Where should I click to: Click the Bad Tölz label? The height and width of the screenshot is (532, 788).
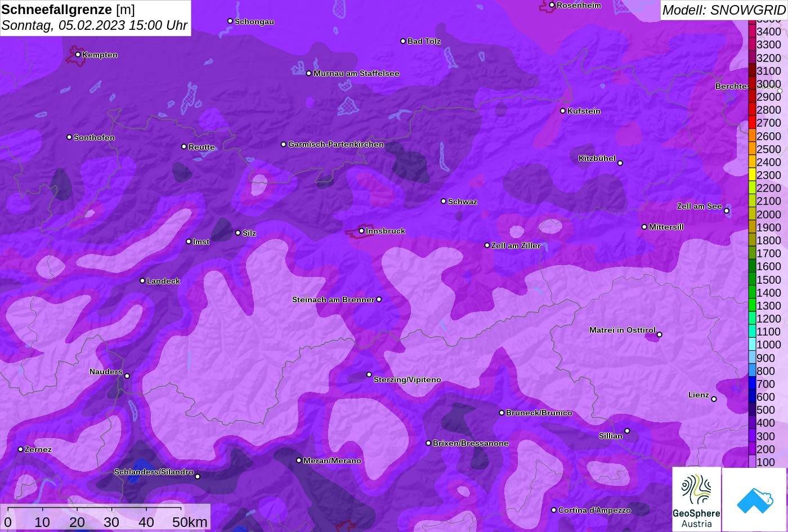pos(424,41)
